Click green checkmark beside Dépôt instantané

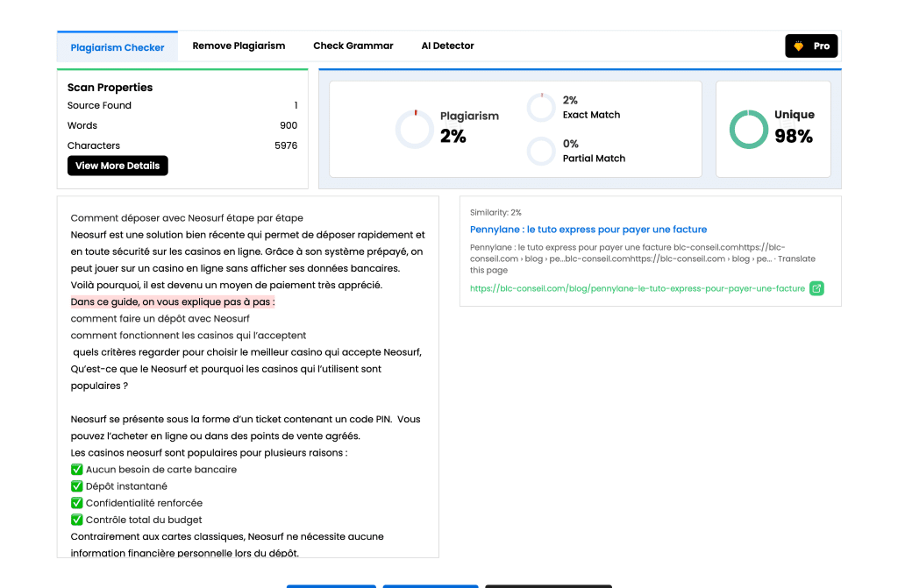(77, 486)
